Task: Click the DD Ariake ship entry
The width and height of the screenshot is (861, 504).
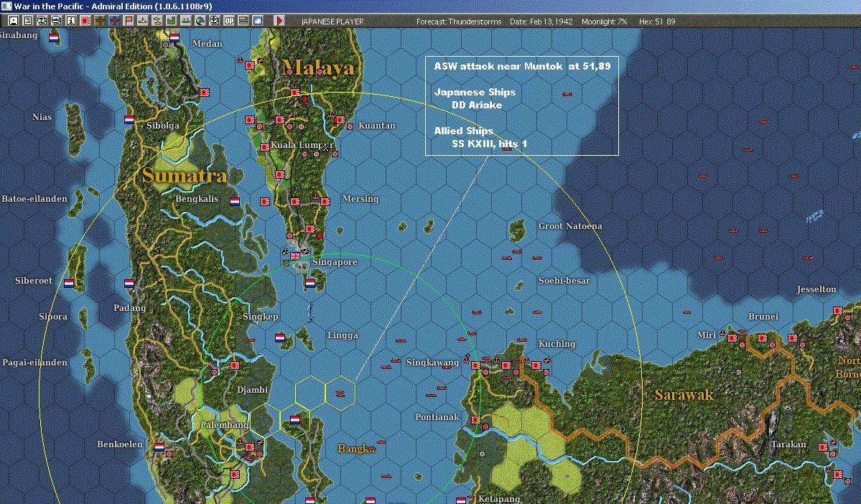Action: (x=477, y=105)
